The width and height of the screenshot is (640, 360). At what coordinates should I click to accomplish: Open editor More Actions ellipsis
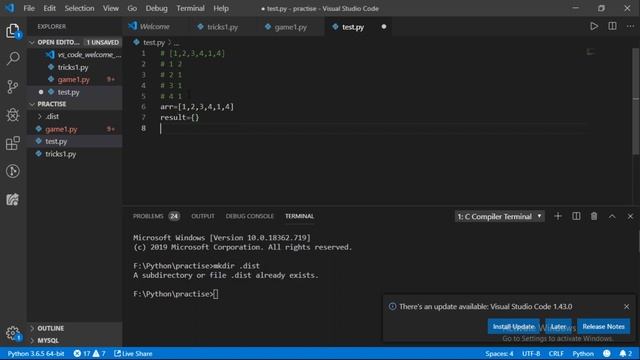coord(630,27)
